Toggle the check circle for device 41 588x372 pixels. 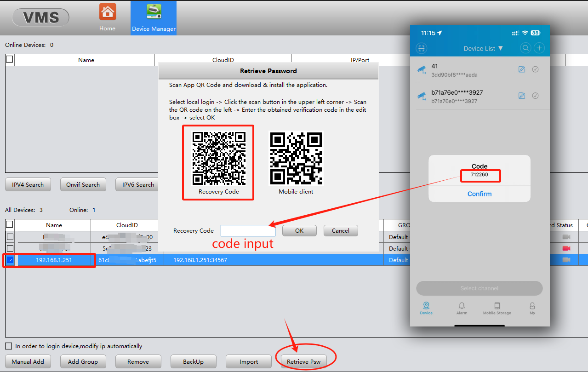(535, 69)
